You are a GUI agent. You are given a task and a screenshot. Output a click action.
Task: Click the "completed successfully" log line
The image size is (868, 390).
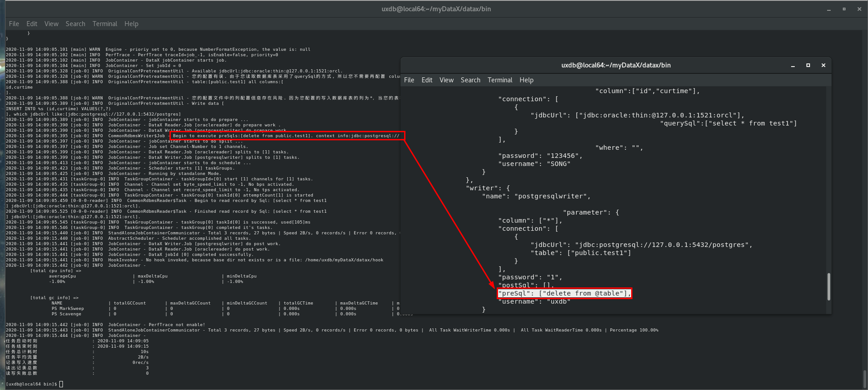click(129, 255)
